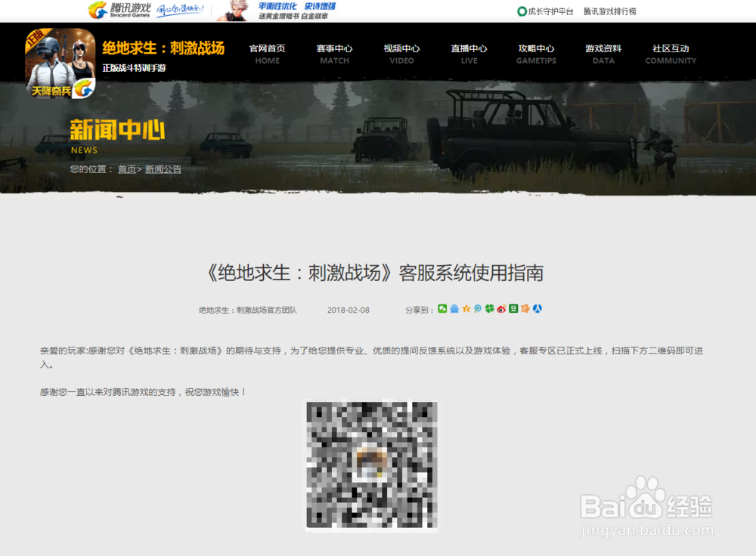
Task: Open the game app icon logo
Action: (x=60, y=63)
